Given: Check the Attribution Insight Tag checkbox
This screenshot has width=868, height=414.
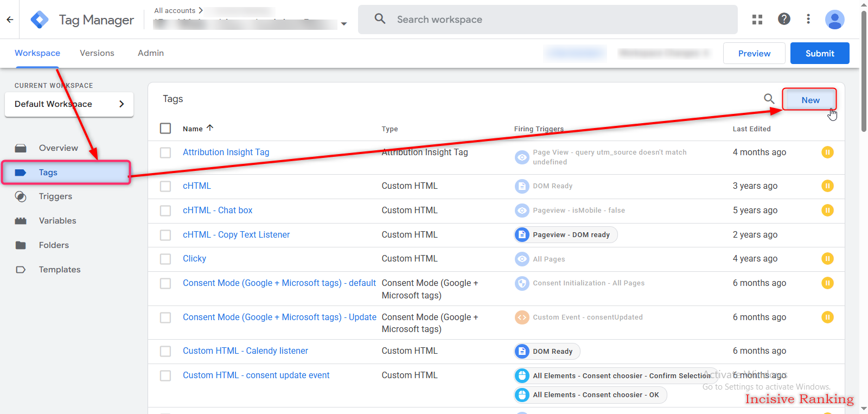Looking at the screenshot, I should pos(165,153).
